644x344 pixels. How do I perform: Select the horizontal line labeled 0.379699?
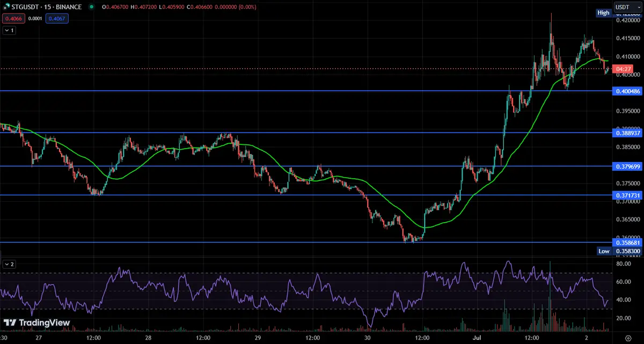(306, 166)
